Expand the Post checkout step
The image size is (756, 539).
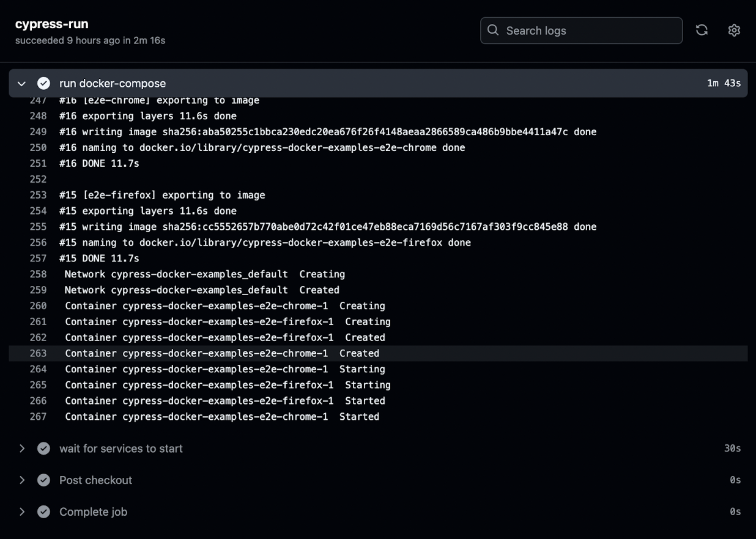[22, 480]
